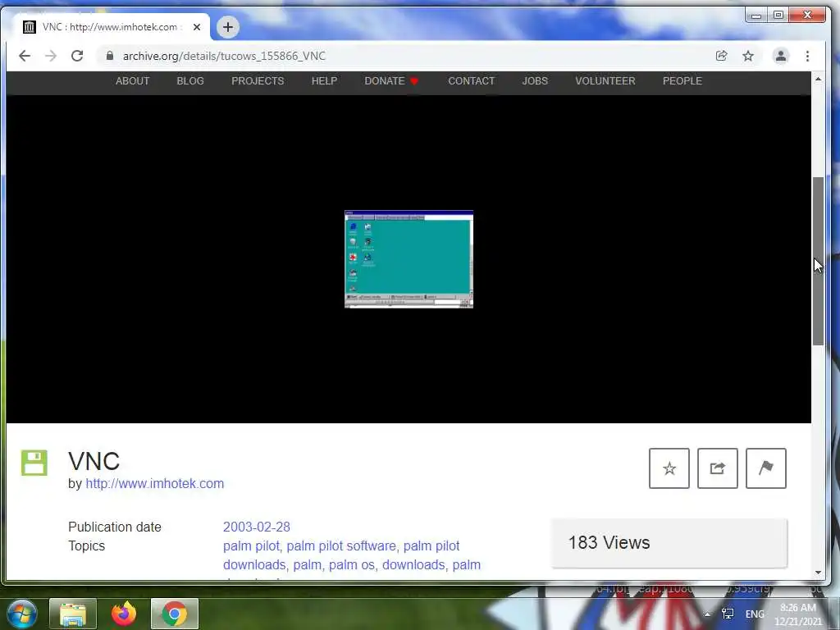Share this page via address bar icon

pos(722,56)
